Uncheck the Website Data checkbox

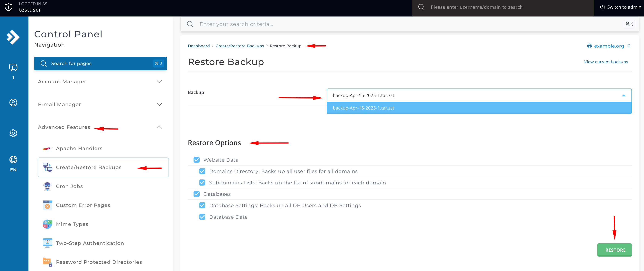point(197,160)
